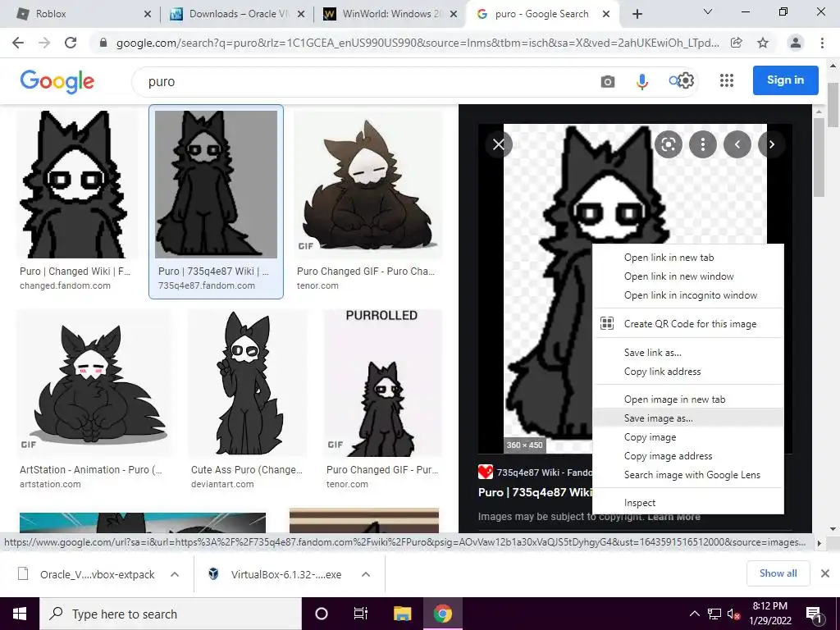
Task: Bookmark this page with the star icon
Action: click(763, 43)
